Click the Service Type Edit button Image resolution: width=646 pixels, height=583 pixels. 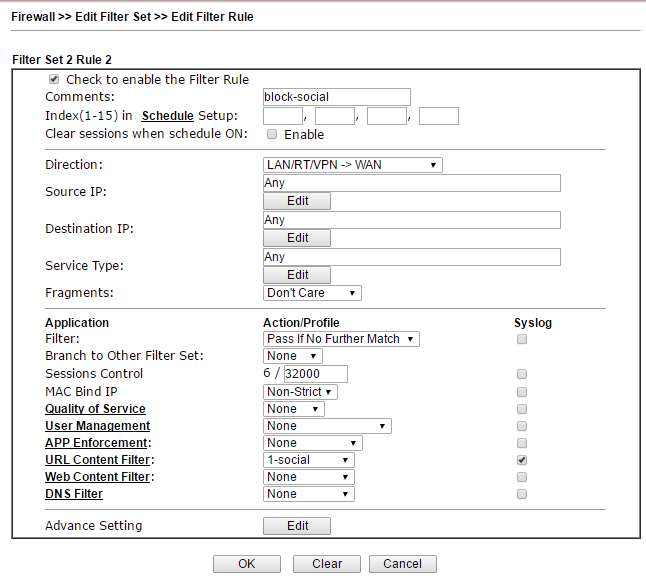pyautogui.click(x=297, y=275)
